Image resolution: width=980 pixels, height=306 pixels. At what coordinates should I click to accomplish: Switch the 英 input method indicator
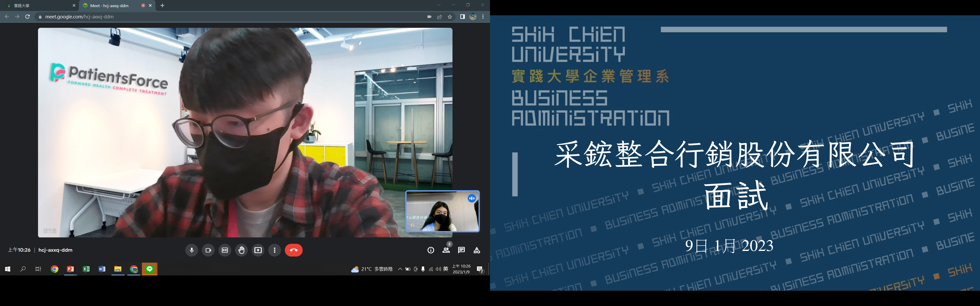tap(446, 269)
